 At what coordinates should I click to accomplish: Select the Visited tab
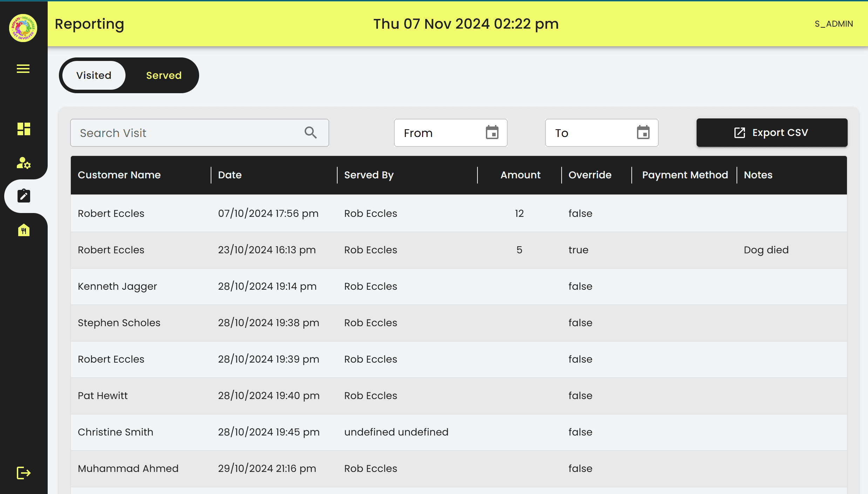point(93,75)
